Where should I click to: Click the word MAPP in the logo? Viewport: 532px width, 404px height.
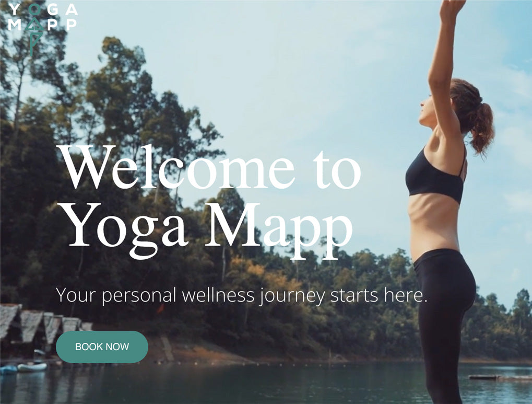pos(42,25)
